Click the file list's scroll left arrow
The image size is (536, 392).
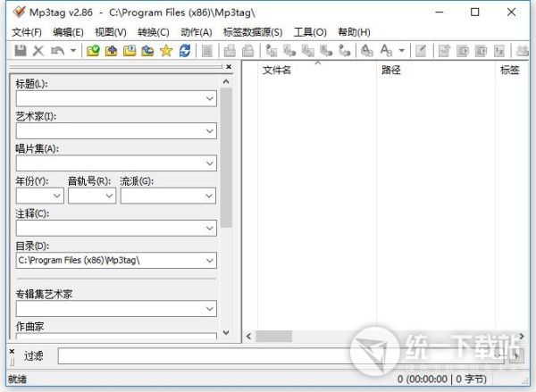coord(248,337)
